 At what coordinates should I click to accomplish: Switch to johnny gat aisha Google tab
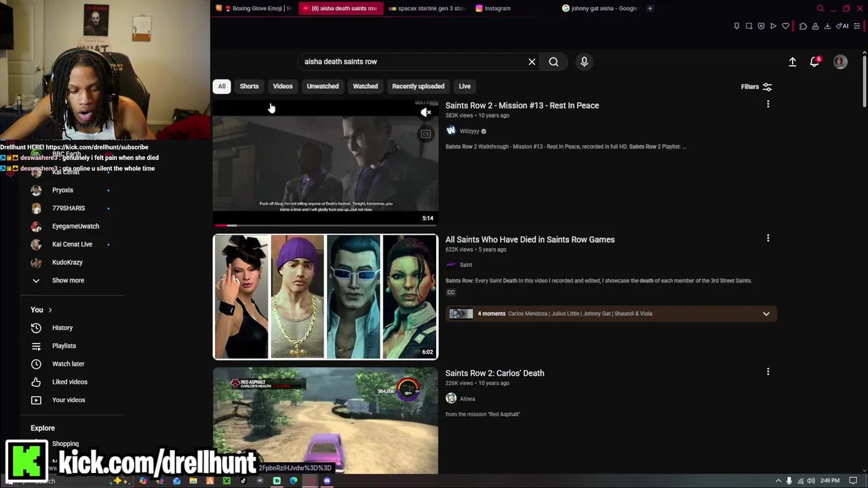pyautogui.click(x=600, y=8)
